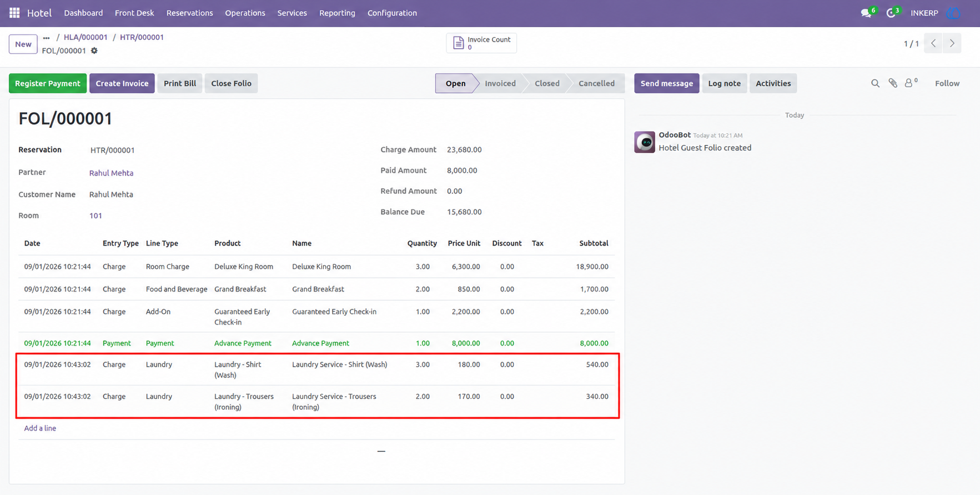Open the activities clock icon in navbar
The width and height of the screenshot is (980, 495).
(x=891, y=13)
